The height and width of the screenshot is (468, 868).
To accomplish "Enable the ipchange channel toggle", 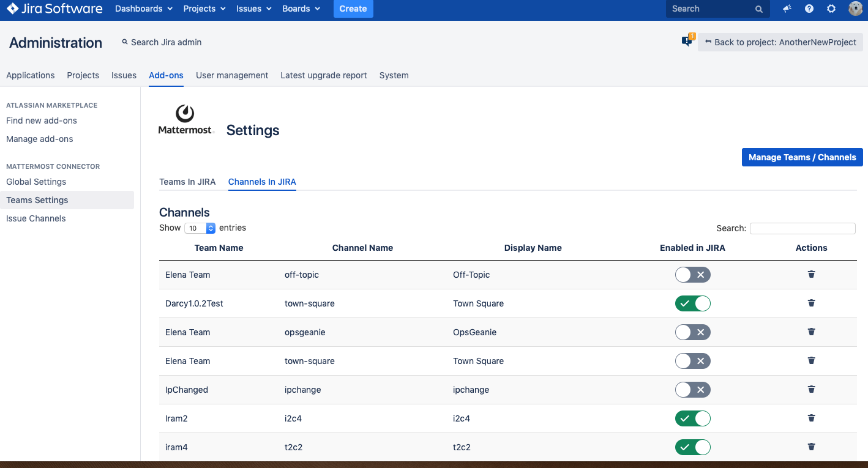I will (692, 390).
